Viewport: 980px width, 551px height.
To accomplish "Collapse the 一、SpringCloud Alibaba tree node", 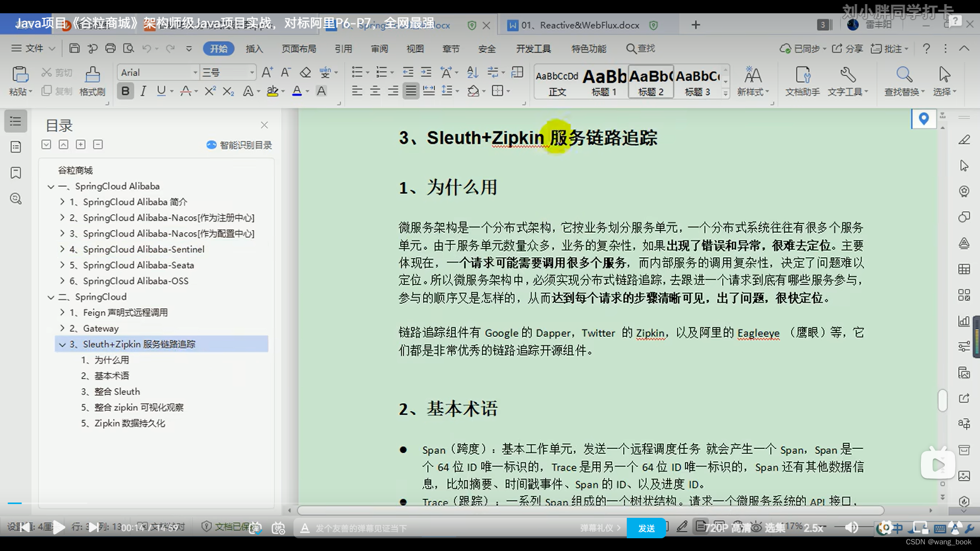I will 51,187.
